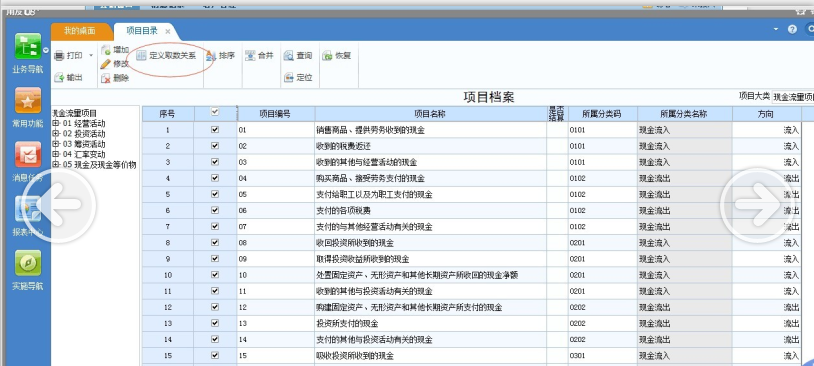Click the 打印 printer icon
The width and height of the screenshot is (814, 366).
(59, 56)
